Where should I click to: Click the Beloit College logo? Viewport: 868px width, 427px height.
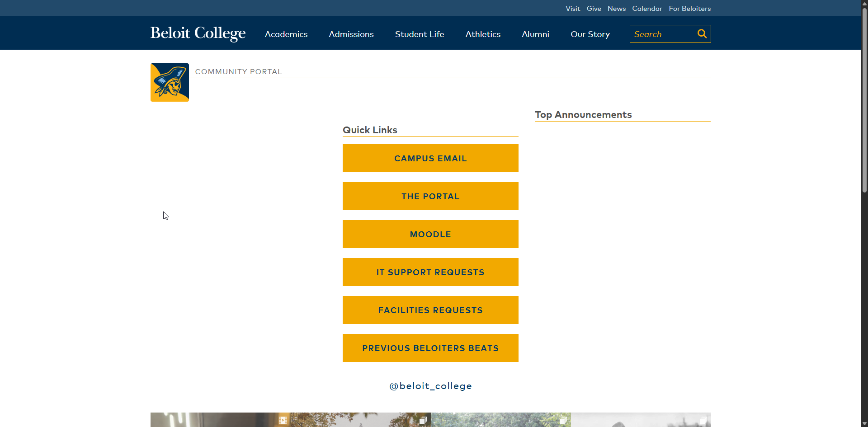pos(198,33)
